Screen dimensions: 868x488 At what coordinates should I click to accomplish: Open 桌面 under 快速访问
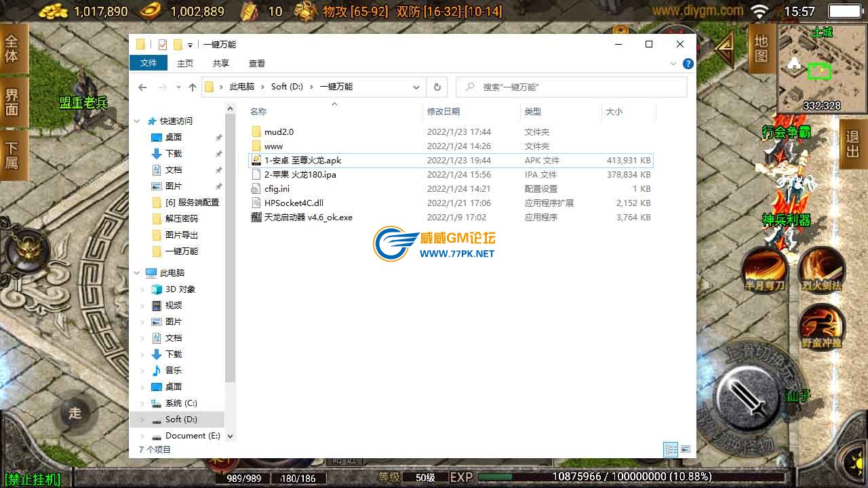(174, 137)
